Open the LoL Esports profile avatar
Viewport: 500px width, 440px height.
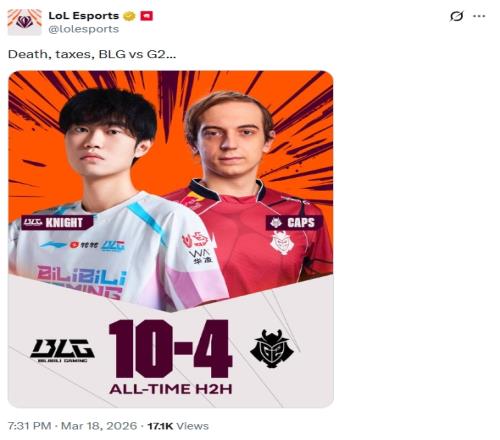25,22
